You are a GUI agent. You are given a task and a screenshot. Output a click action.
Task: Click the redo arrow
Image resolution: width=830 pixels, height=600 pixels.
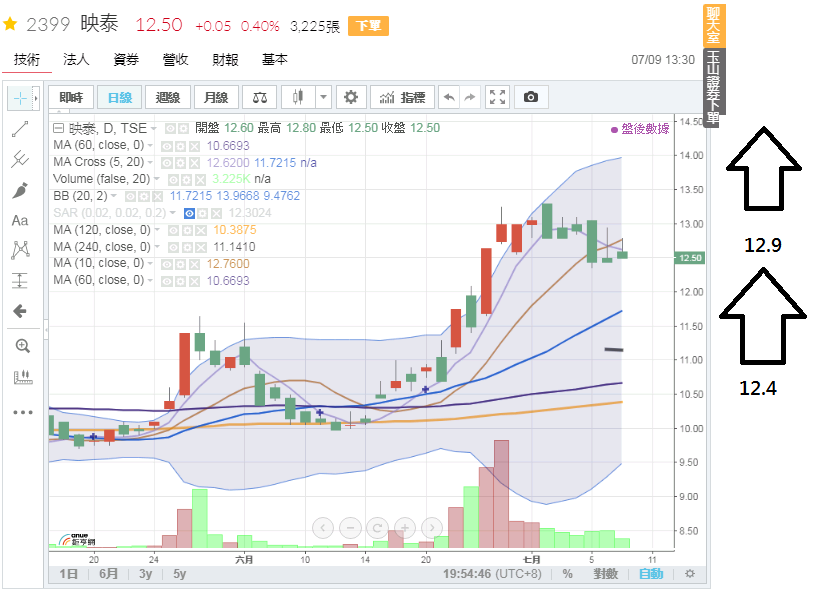coord(470,97)
